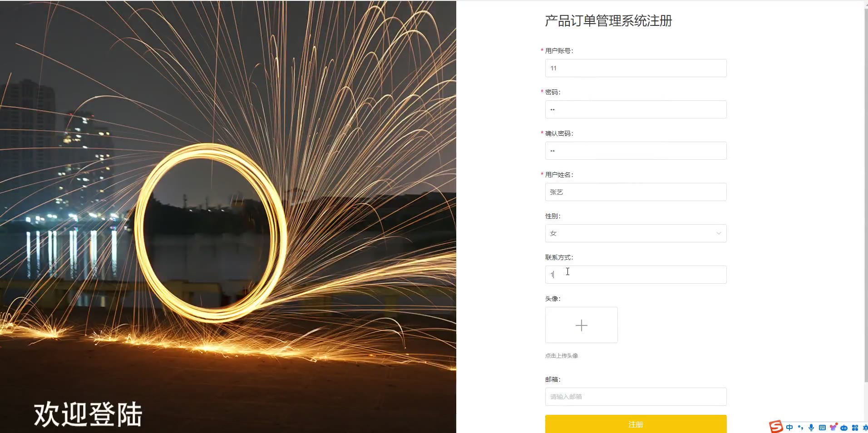This screenshot has width=868, height=433.
Task: Open the soft keyboard icon
Action: tap(822, 428)
